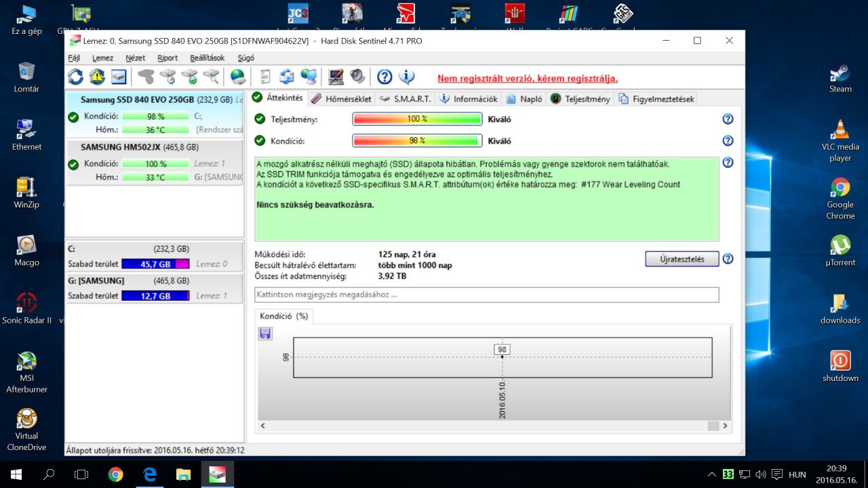
Task: Switch to the Napló tab
Action: pos(524,99)
